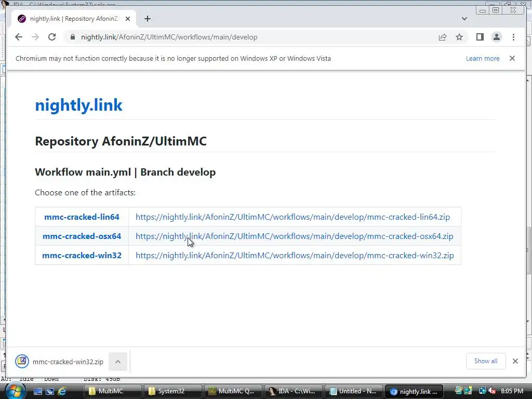Dismiss the Chromium unsupported warning
The height and width of the screenshot is (399, 532).
[x=512, y=58]
